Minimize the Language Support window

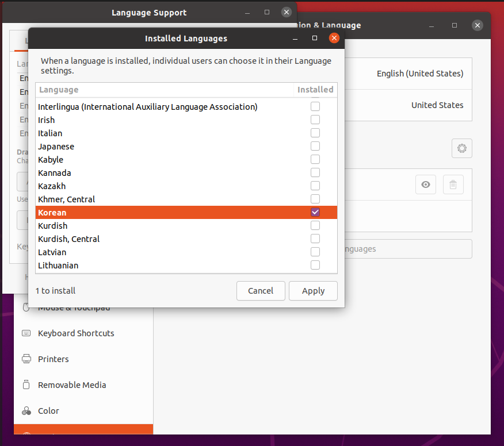[247, 12]
